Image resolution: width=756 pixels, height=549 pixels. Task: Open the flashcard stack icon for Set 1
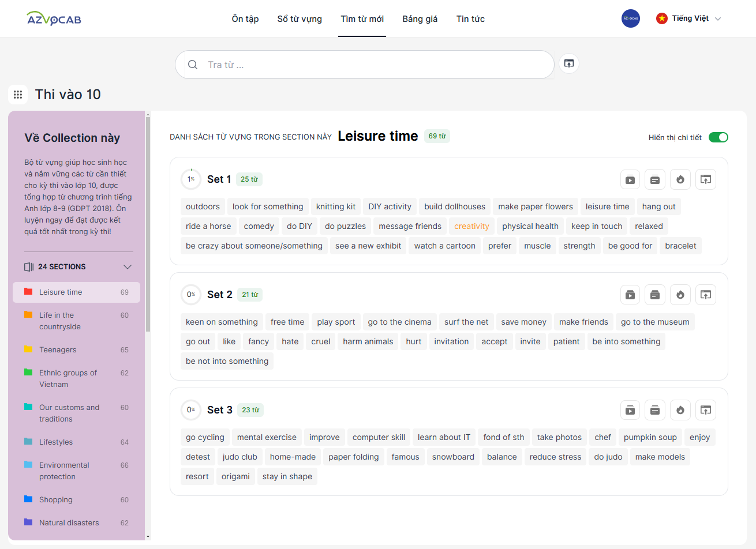[655, 179]
